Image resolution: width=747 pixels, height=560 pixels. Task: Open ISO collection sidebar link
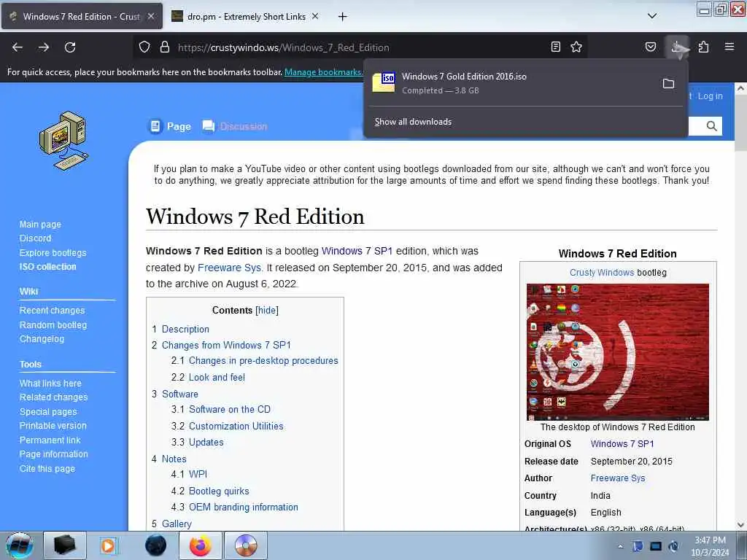coord(47,267)
